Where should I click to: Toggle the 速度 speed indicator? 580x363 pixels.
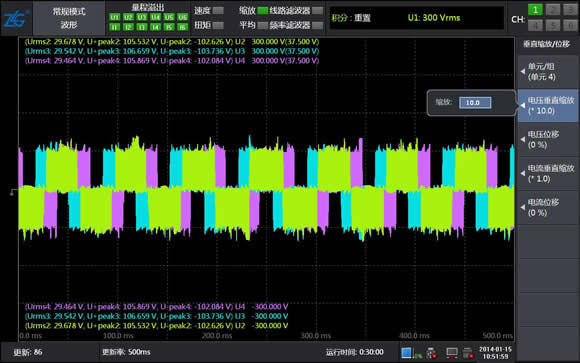point(218,10)
